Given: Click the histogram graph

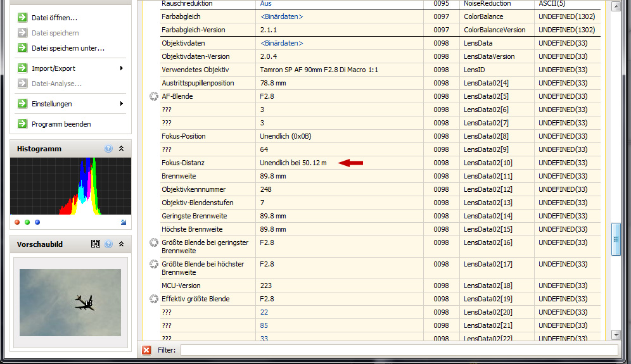Looking at the screenshot, I should click(x=70, y=186).
